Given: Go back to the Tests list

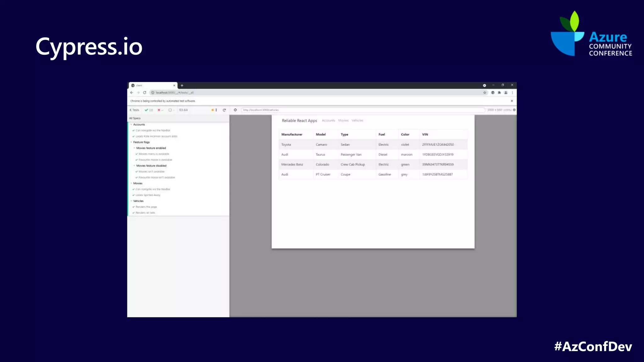Looking at the screenshot, I should 134,110.
